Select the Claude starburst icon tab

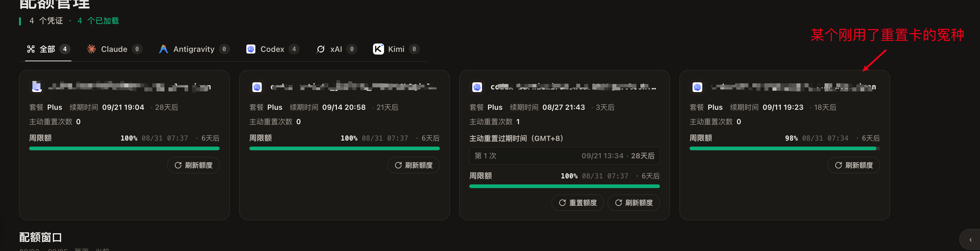(91, 49)
